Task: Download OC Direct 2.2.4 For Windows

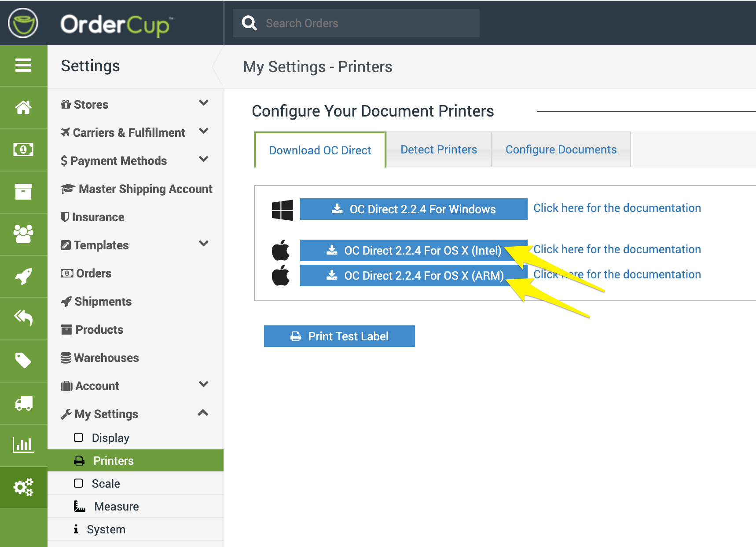Action: 414,209
